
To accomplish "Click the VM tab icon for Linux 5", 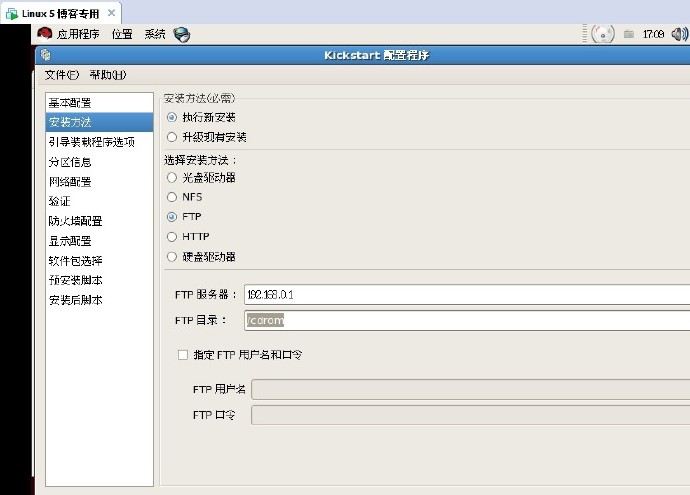I will pyautogui.click(x=11, y=14).
